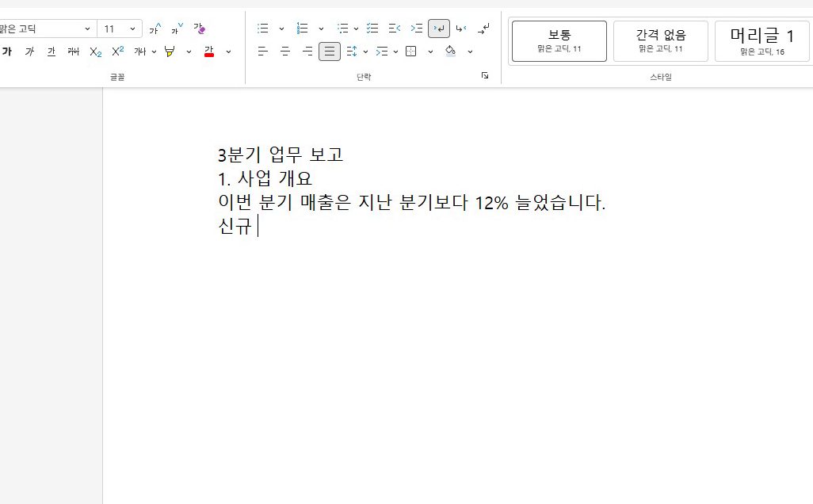The width and height of the screenshot is (813, 504).
Task: Click the title line 3분기 업무 보고
Action: coord(281,155)
